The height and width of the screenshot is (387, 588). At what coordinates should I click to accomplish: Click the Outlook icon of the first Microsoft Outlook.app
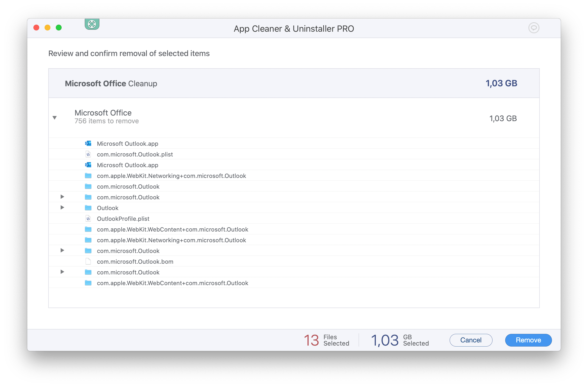pos(88,143)
